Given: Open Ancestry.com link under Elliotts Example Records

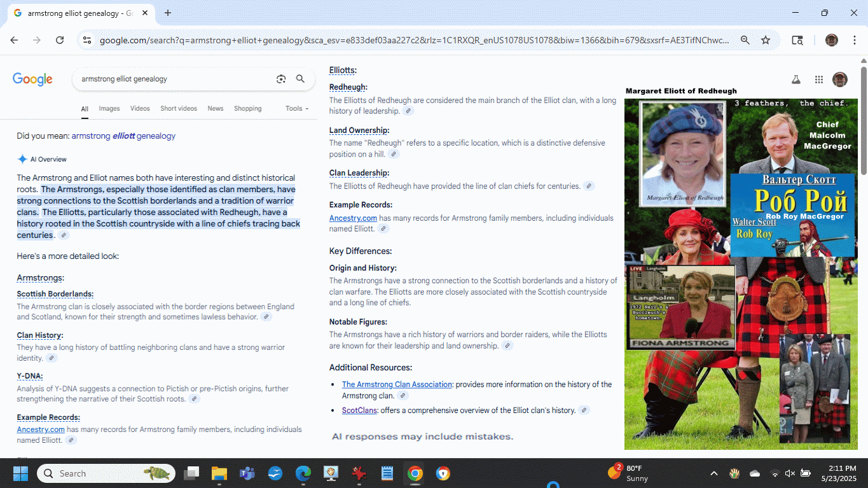Looking at the screenshot, I should [x=353, y=218].
